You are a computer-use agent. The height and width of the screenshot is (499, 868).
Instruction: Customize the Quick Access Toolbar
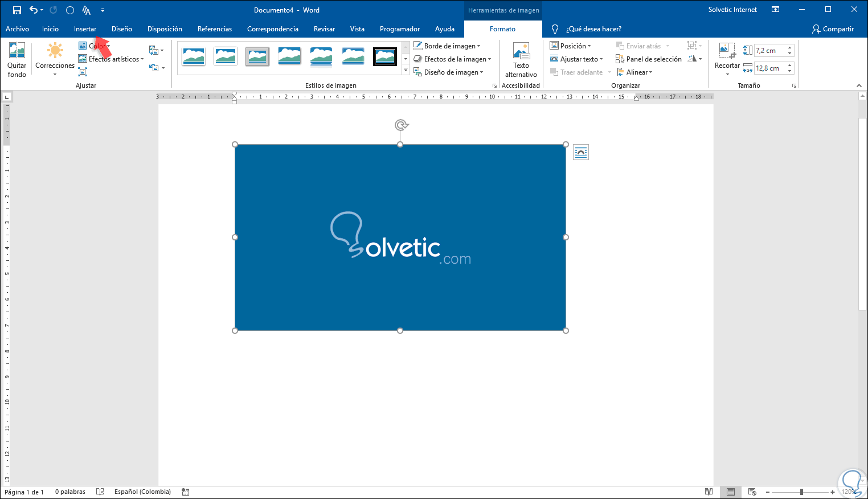pos(103,10)
